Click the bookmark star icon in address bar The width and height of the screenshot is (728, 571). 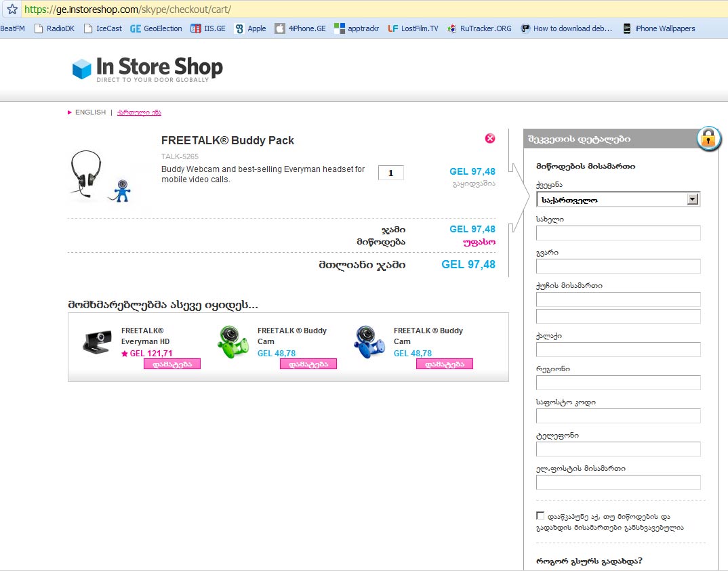12,9
